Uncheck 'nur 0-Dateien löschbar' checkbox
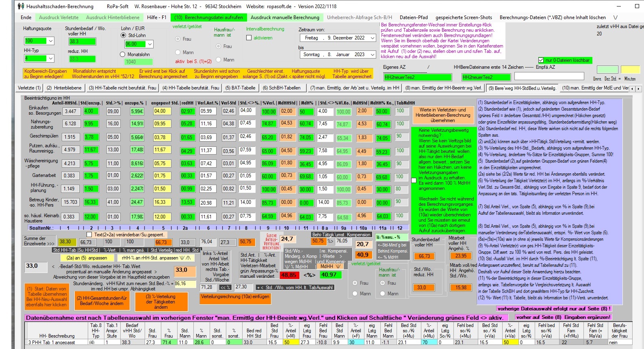Image resolution: width=644 pixels, height=349 pixels. point(541,60)
